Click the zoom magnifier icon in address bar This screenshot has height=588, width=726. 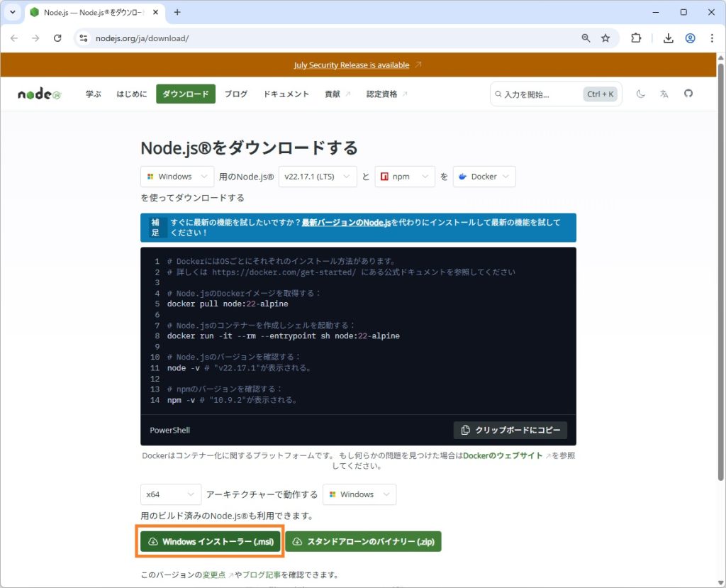[586, 38]
